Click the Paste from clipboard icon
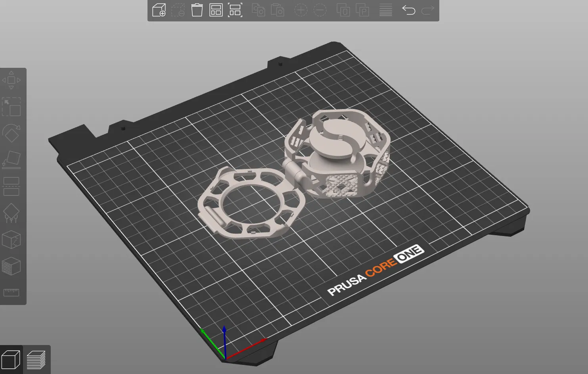This screenshot has height=374, width=588. (278, 10)
